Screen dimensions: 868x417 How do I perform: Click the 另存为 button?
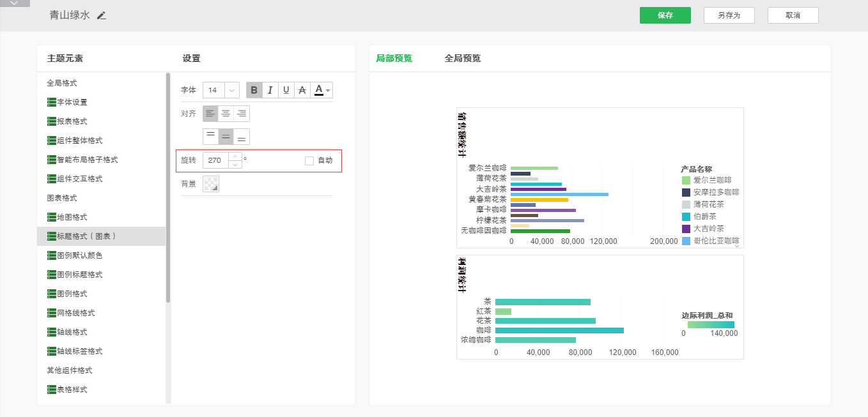pos(729,15)
